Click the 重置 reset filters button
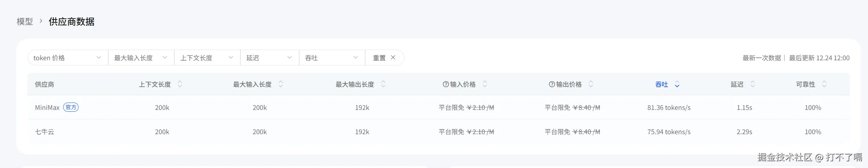 (x=384, y=58)
